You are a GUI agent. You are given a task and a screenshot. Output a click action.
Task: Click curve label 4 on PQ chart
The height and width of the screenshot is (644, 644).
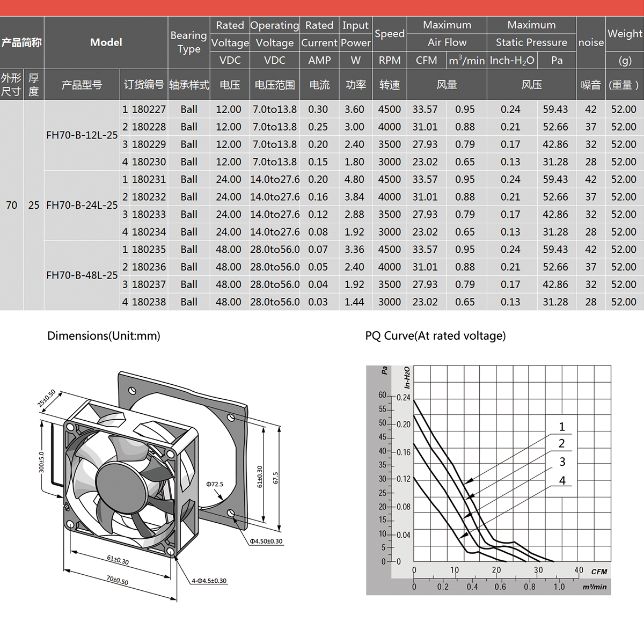pos(562,481)
